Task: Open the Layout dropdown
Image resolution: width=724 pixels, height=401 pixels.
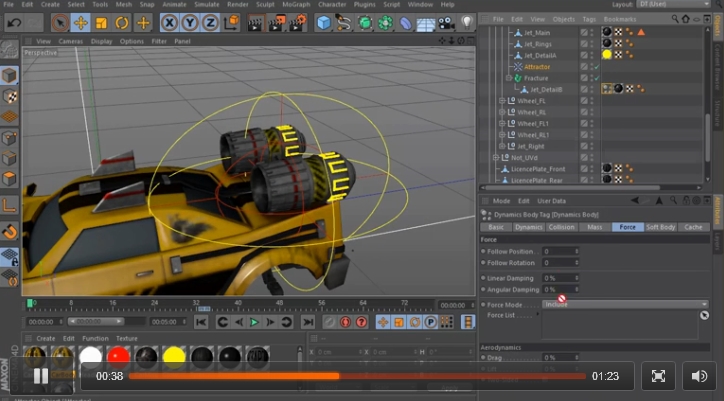Action: click(x=673, y=4)
